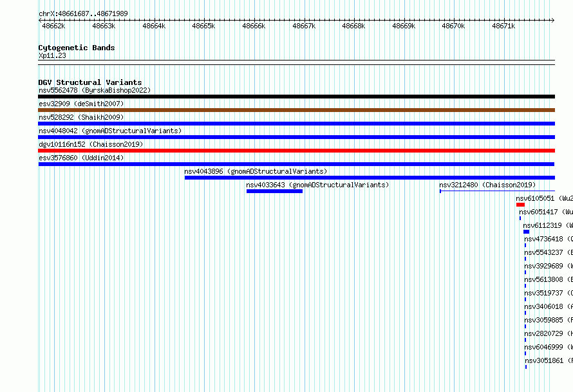Click the 48665k ruler position
This screenshot has width=573, height=392.
click(203, 26)
